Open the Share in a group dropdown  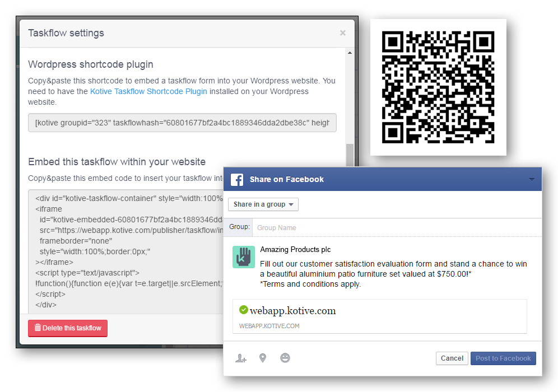point(263,204)
